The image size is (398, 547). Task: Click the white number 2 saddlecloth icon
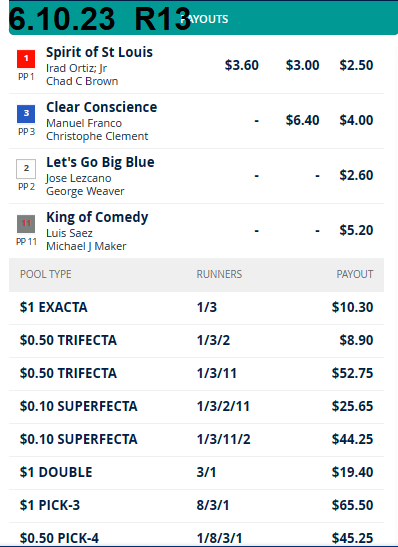pos(26,169)
